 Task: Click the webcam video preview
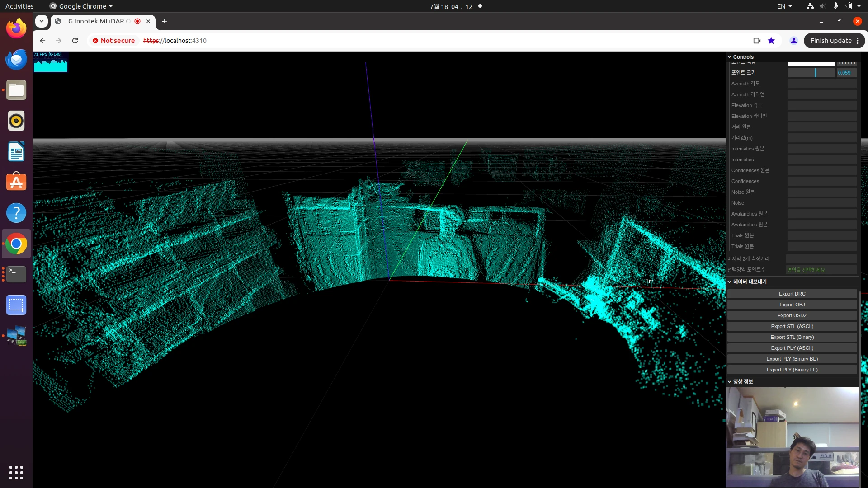pos(792,437)
